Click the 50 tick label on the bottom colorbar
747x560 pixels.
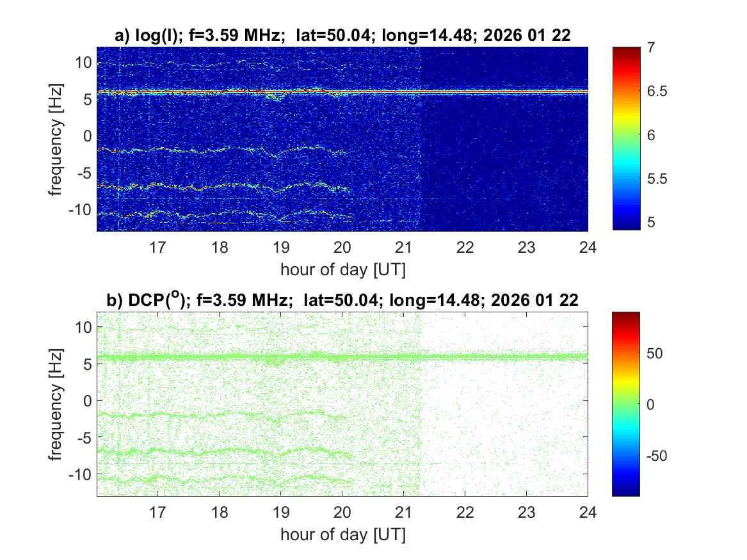654,353
